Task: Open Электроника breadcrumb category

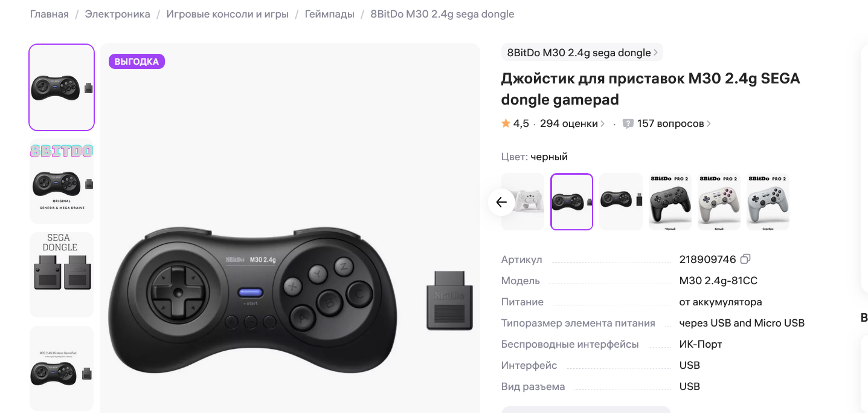Action: (x=117, y=14)
